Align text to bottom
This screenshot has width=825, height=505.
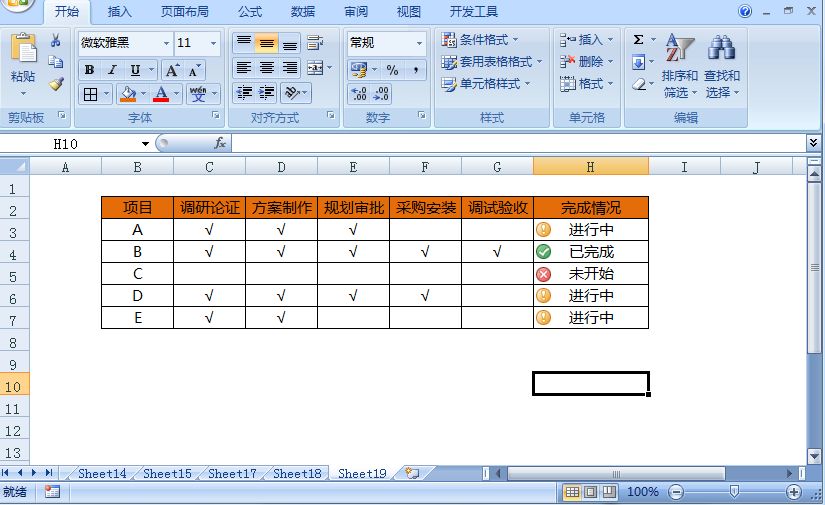point(289,43)
